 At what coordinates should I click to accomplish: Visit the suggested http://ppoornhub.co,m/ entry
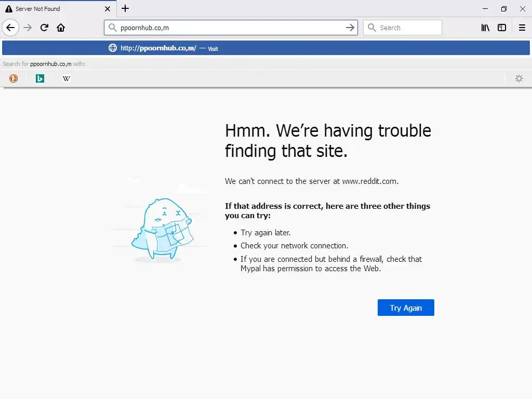click(x=266, y=48)
